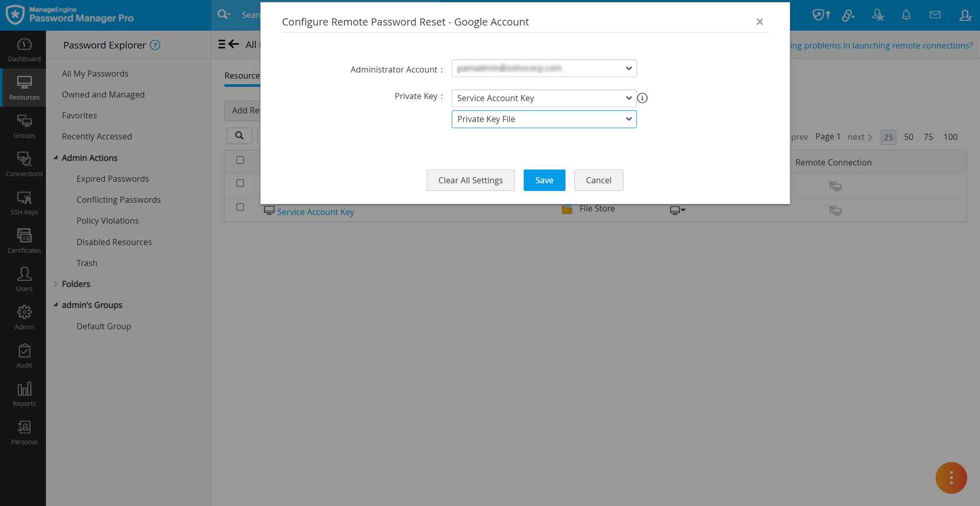980x506 pixels.
Task: Open the orange floating action button
Action: (x=951, y=478)
